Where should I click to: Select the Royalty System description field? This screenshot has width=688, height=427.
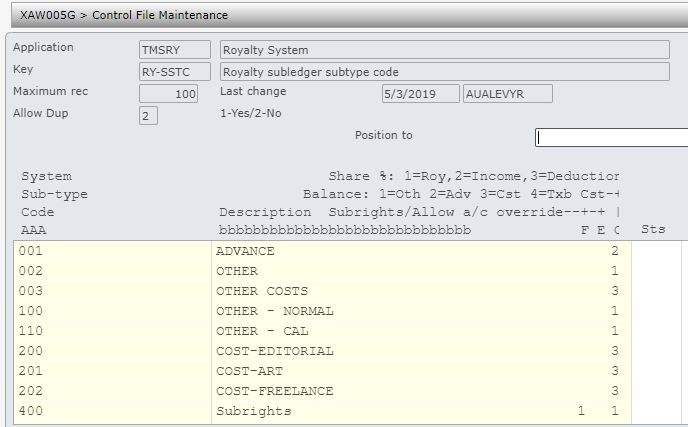[x=444, y=49]
